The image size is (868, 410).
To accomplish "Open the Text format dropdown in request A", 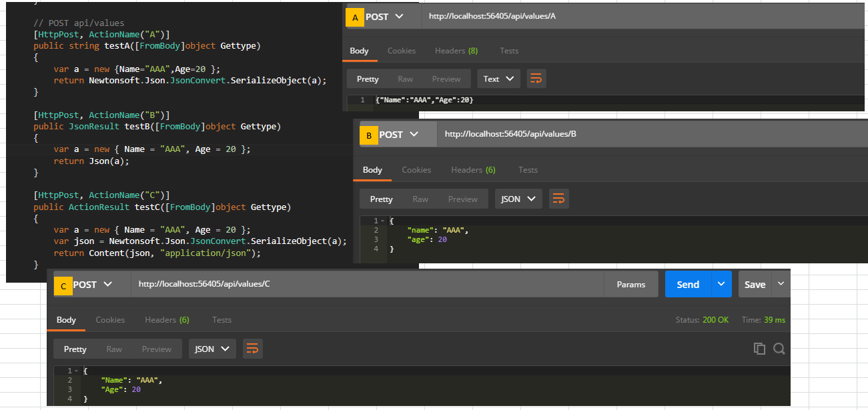I will pos(499,79).
